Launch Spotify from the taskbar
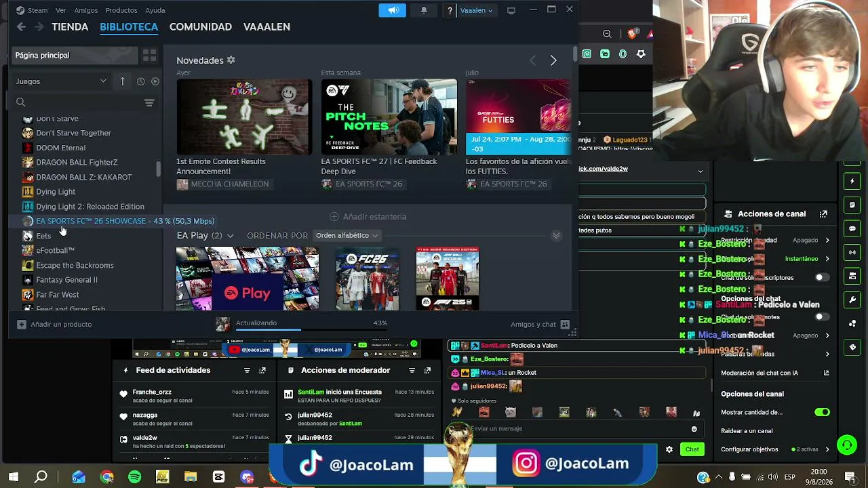Screen dimensions: 868x488 pos(134,477)
